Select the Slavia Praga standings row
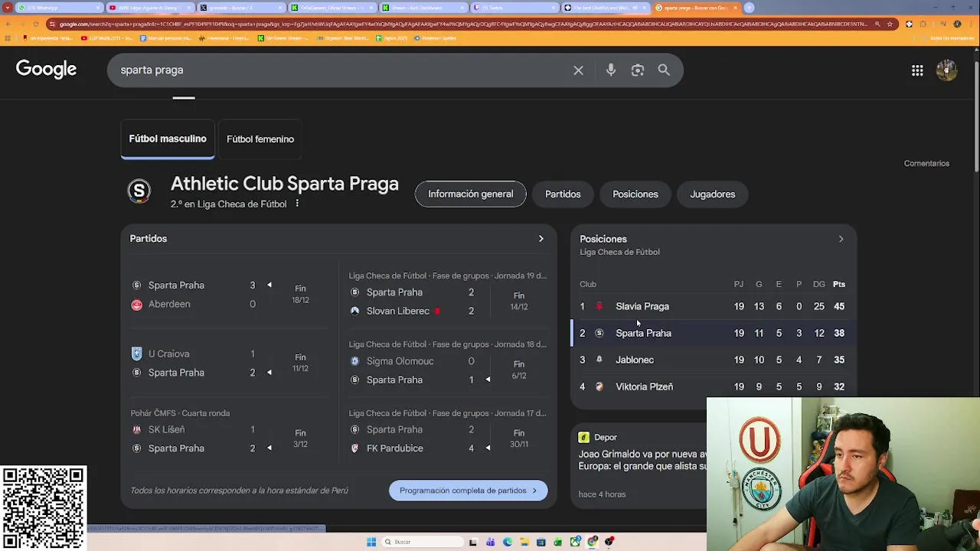The height and width of the screenshot is (551, 980). pyautogui.click(x=714, y=306)
